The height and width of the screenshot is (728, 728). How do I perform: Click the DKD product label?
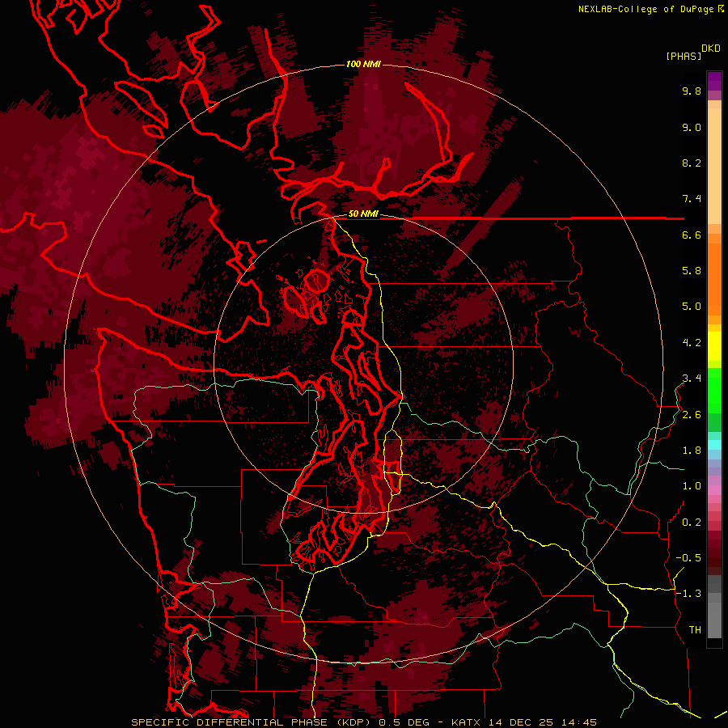coord(711,49)
